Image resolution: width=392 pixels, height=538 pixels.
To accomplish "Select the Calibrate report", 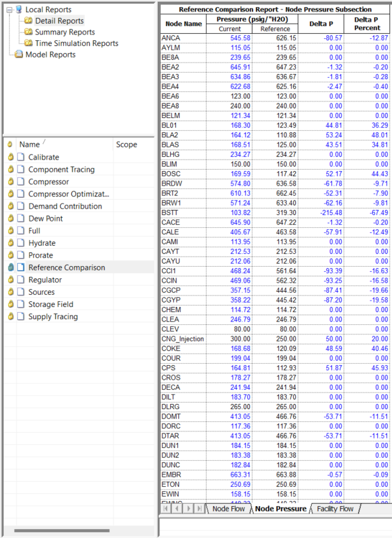I will (43, 157).
